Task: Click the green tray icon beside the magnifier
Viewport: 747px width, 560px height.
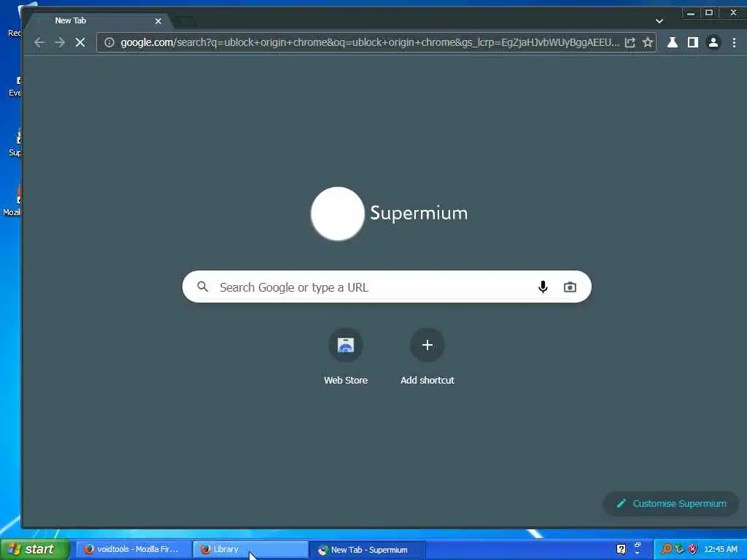Action: pos(679,549)
